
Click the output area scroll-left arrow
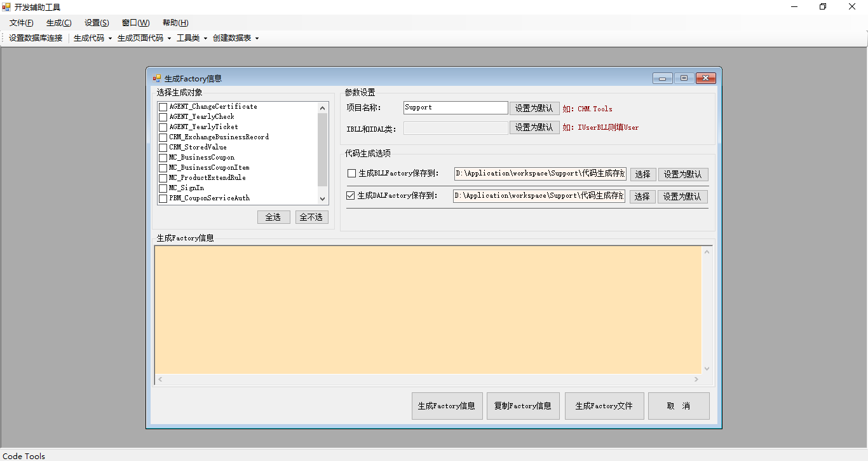point(160,380)
